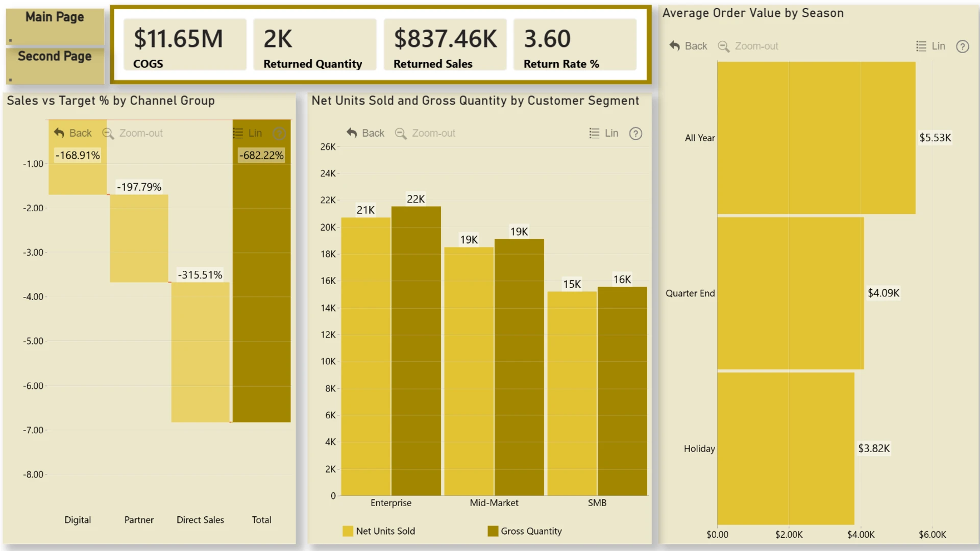The height and width of the screenshot is (551, 980).
Task: Click the Holiday axis label
Action: click(x=699, y=448)
